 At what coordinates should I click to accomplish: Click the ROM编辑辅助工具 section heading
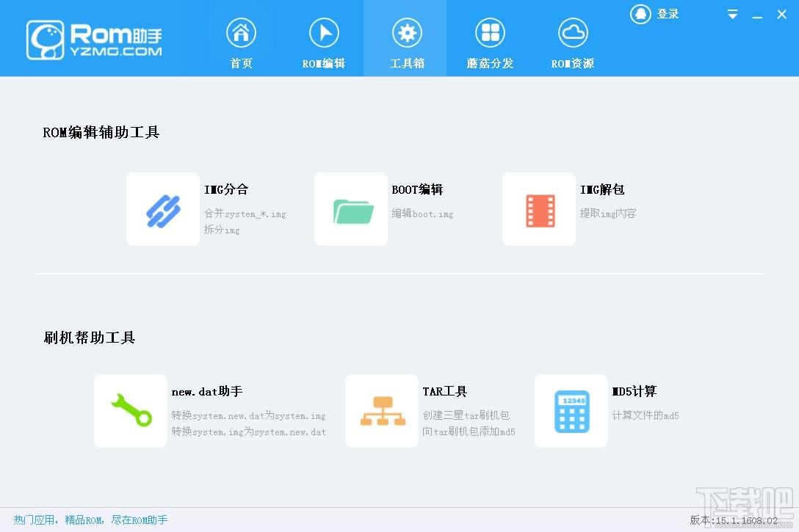101,132
